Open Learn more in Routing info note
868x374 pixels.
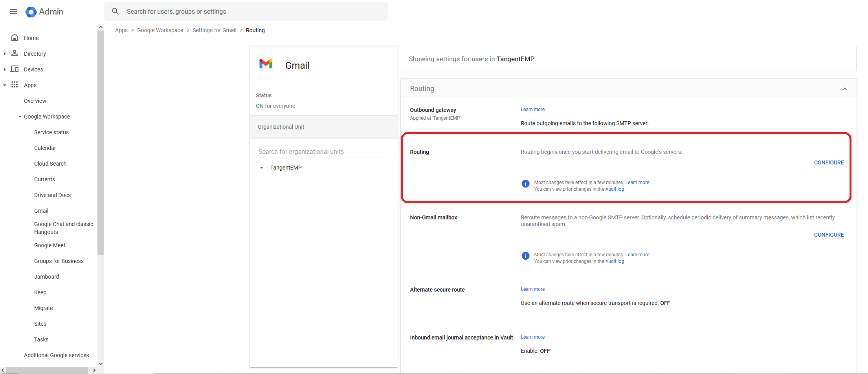(x=637, y=182)
